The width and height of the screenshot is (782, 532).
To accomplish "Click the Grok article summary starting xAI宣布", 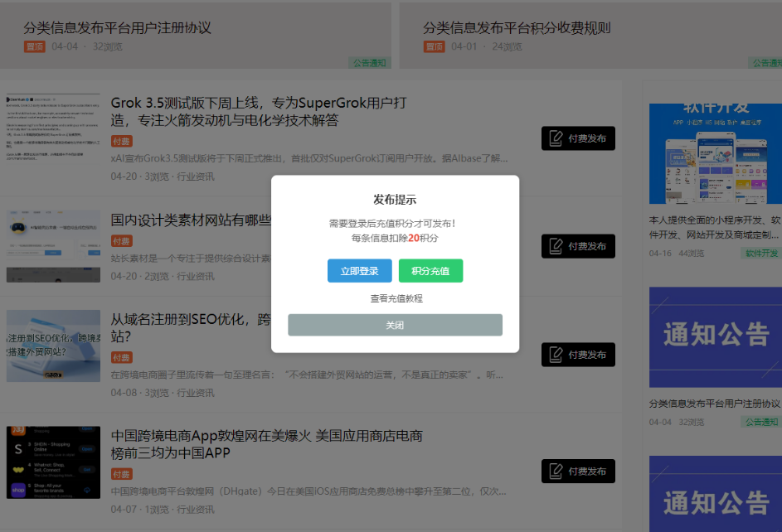I will (x=309, y=158).
